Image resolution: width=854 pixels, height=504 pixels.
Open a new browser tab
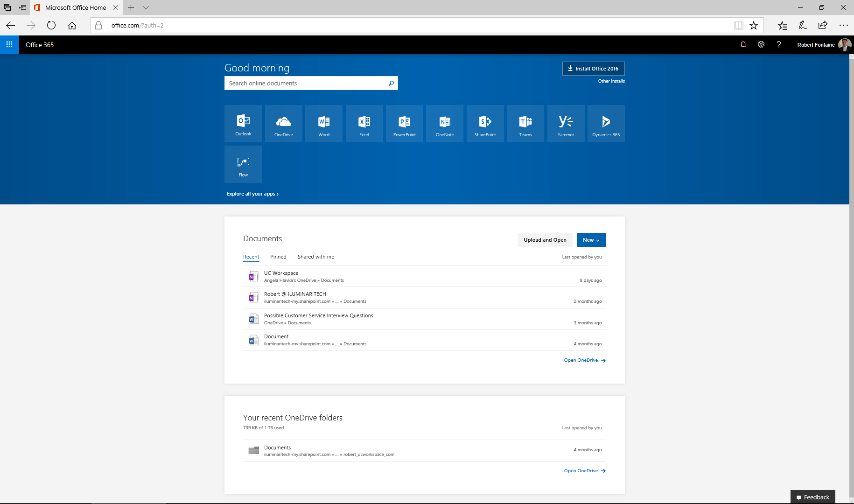click(131, 7)
